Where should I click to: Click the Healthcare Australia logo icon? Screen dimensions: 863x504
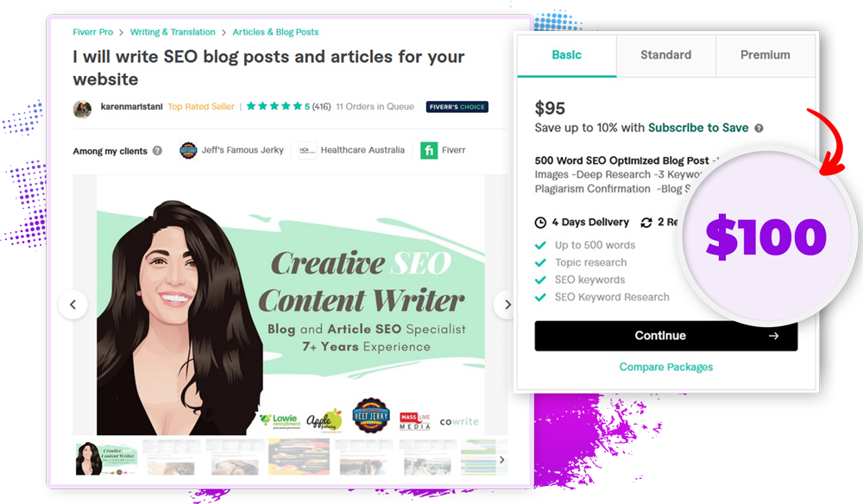307,150
